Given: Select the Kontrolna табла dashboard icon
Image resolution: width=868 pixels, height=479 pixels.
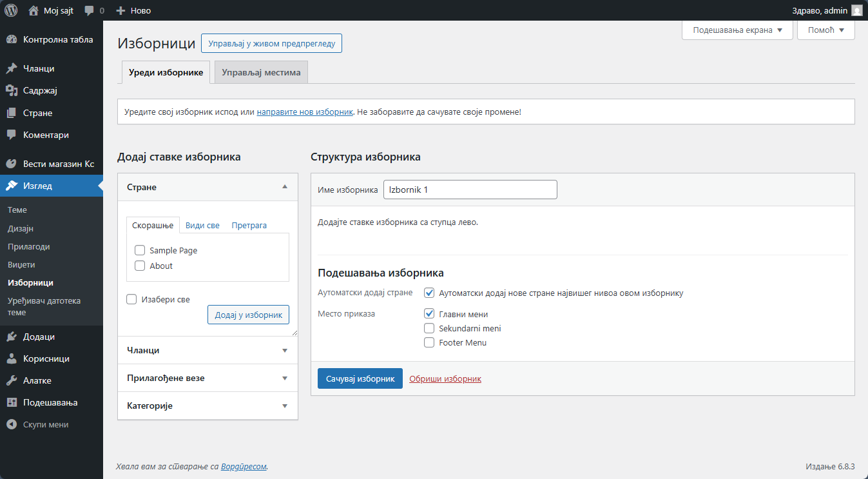Looking at the screenshot, I should click(x=14, y=39).
